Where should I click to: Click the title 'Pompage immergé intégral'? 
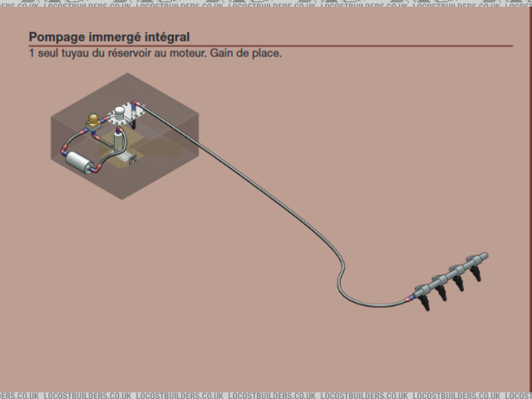109,37
